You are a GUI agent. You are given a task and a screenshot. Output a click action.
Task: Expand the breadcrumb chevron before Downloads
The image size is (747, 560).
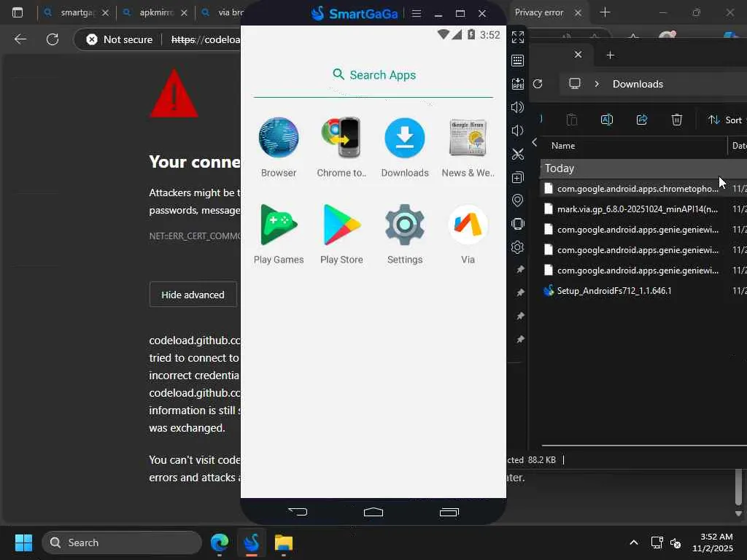597,84
